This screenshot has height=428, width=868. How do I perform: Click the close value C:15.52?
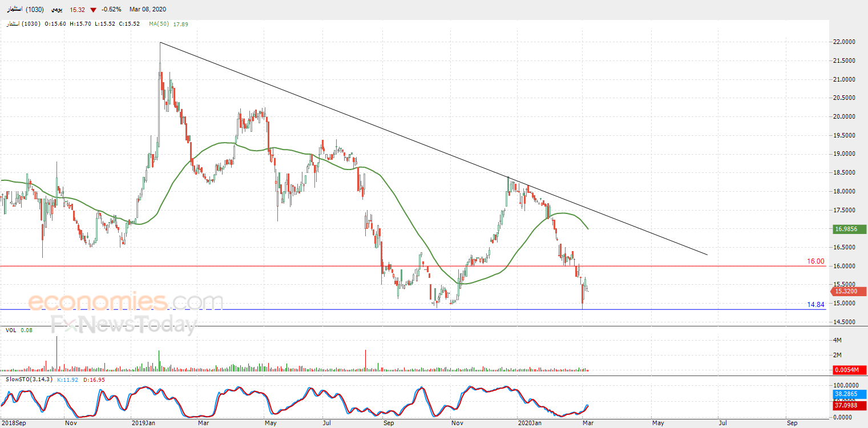(130, 23)
